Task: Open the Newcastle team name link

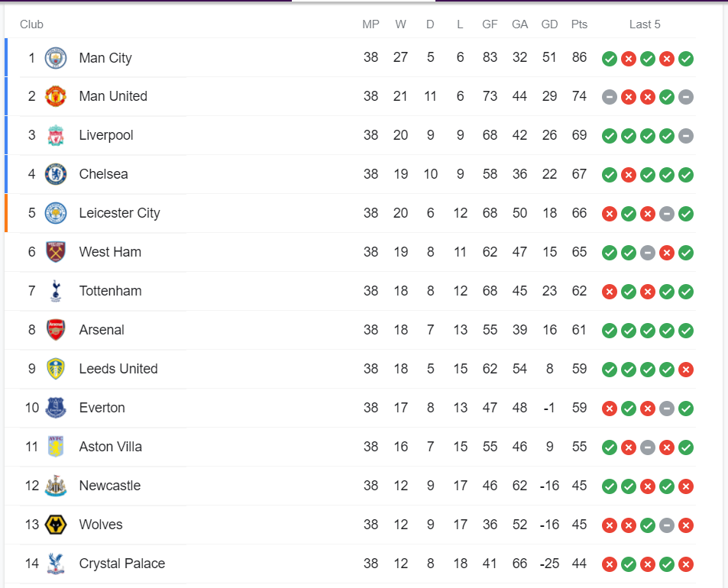Action: [x=109, y=486]
